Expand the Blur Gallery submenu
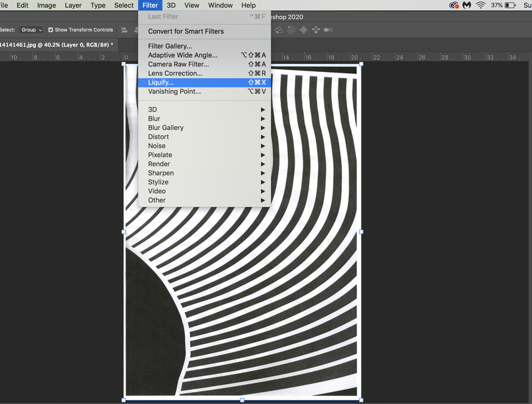The height and width of the screenshot is (404, 532). pos(204,128)
